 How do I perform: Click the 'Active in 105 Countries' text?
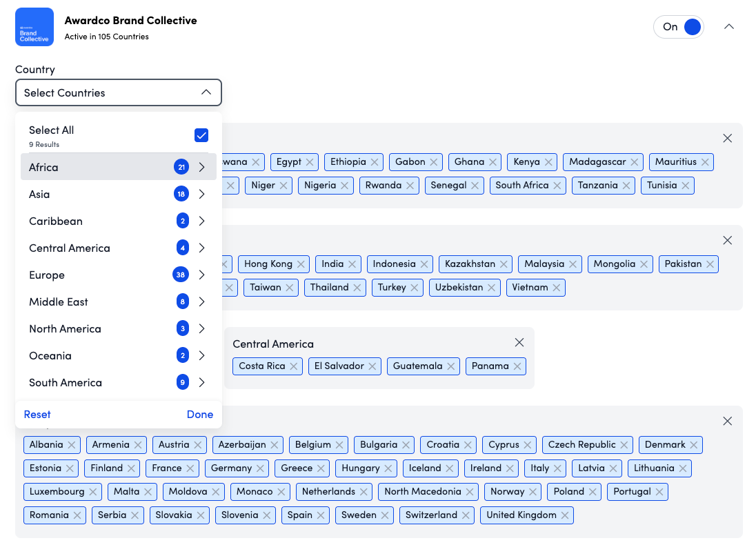tap(106, 37)
